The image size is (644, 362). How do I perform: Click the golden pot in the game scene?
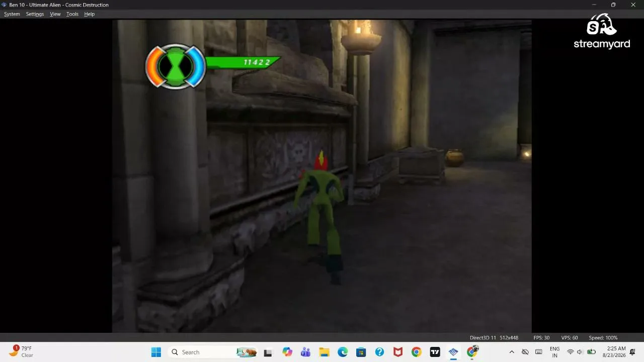point(455,158)
